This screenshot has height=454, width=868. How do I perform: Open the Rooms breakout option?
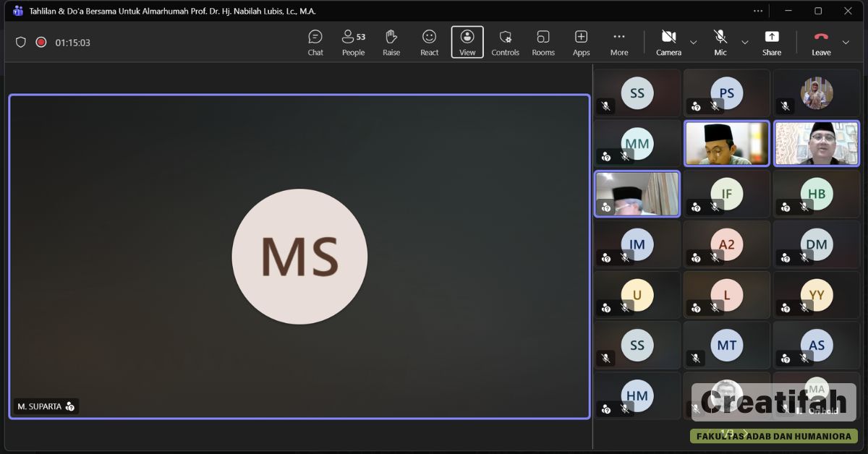coord(543,42)
